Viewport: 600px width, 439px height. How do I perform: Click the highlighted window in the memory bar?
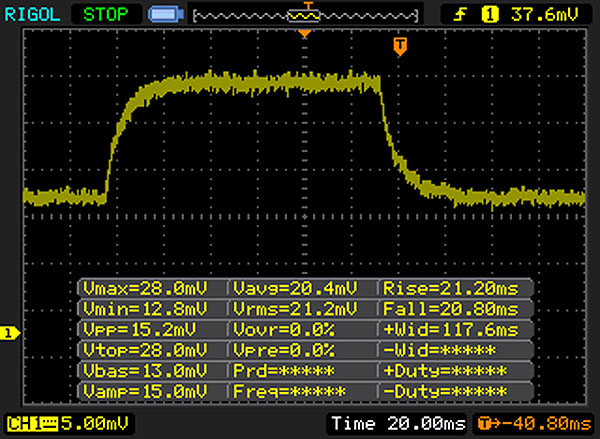(303, 16)
